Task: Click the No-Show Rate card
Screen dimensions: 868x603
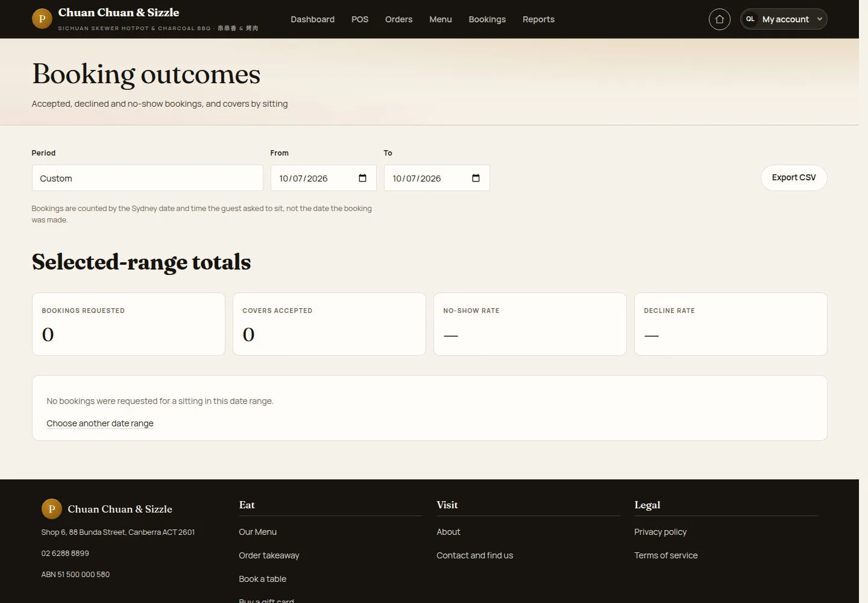Action: tap(530, 324)
